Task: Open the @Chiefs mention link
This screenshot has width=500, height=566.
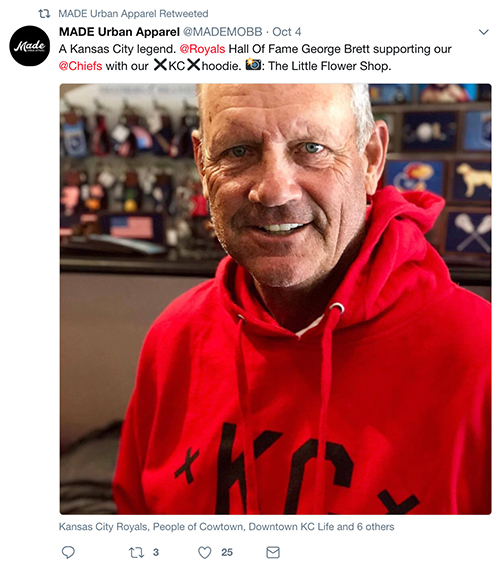Action: 81,66
